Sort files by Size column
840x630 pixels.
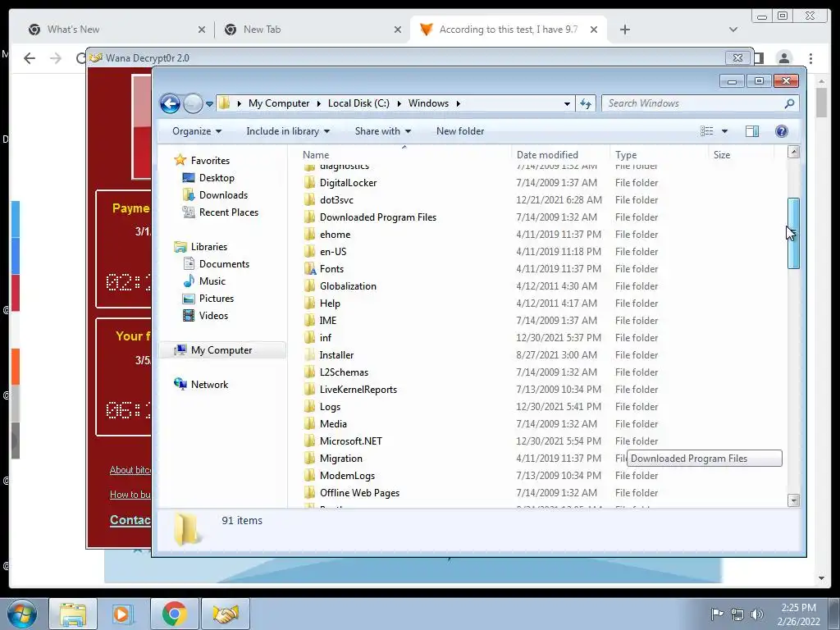pyautogui.click(x=741, y=155)
